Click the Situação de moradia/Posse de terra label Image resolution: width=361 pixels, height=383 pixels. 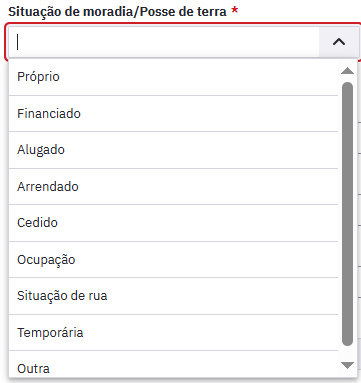click(x=117, y=12)
